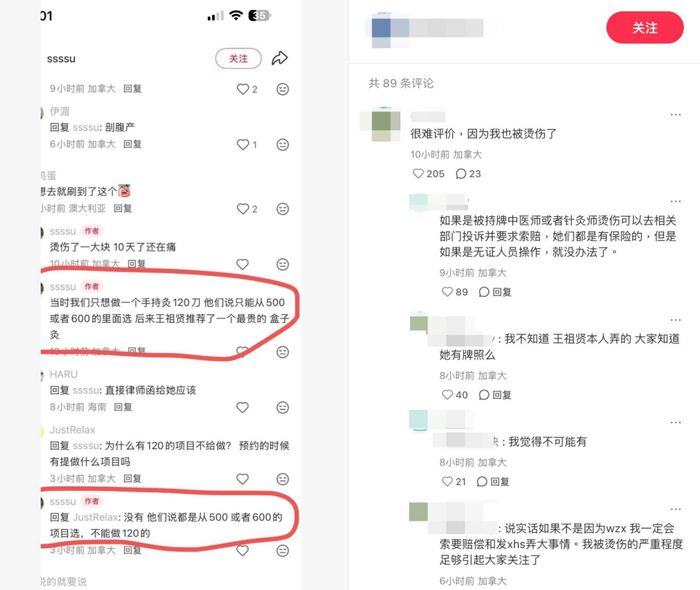
Task: Click 回复 under HARU's 海南 comment
Action: 123,407
